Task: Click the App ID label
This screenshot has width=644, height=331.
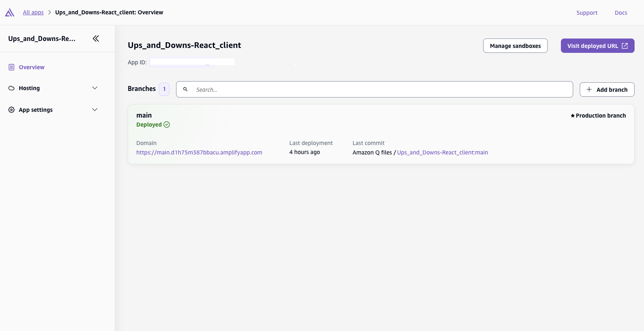Action: click(137, 62)
